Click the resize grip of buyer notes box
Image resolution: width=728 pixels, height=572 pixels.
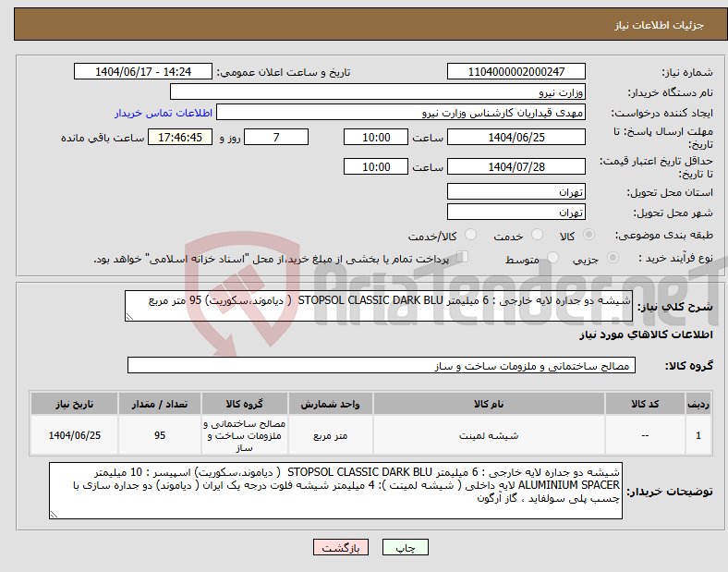[54, 515]
